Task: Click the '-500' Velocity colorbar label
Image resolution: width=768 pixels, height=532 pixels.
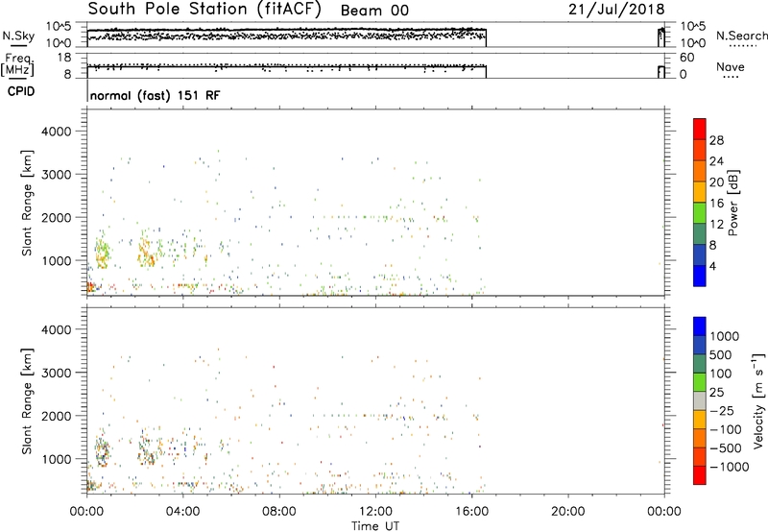Action: pyautogui.click(x=726, y=447)
